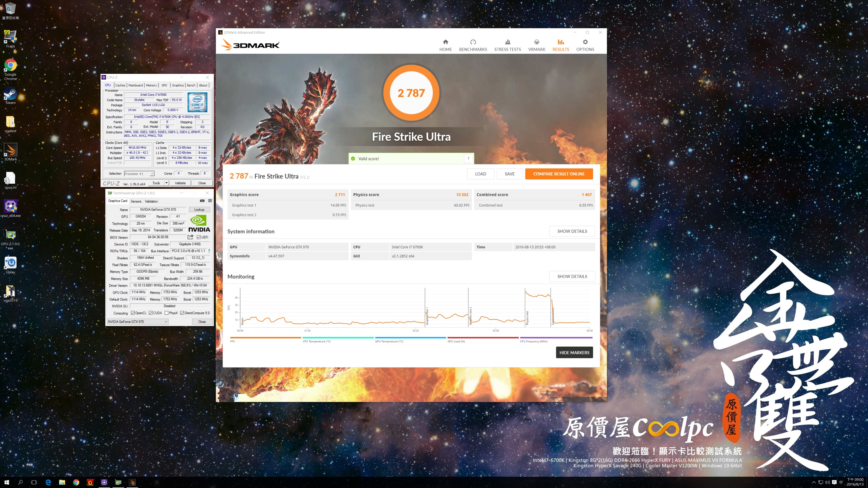Switch to Sensors tab in GPU-Z

coord(136,201)
